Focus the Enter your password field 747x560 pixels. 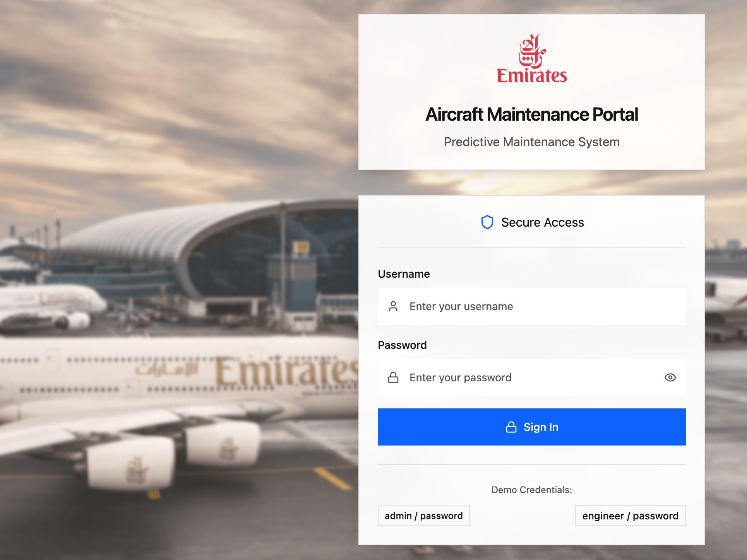pos(532,377)
